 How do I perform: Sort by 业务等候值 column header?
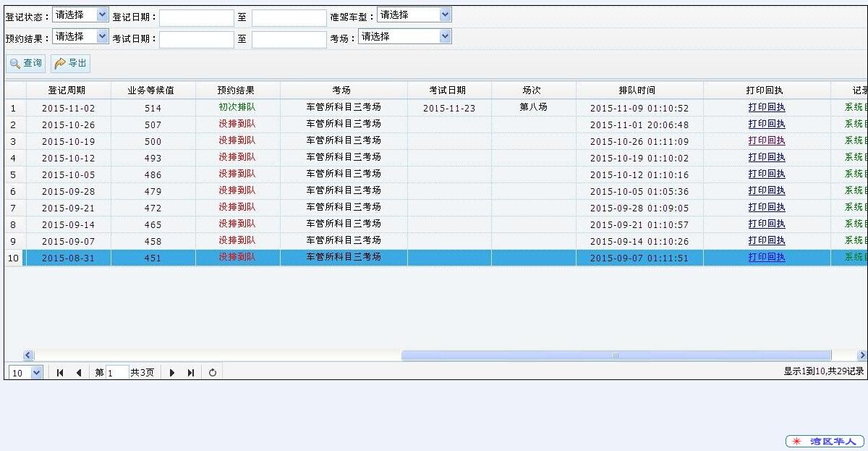(153, 90)
